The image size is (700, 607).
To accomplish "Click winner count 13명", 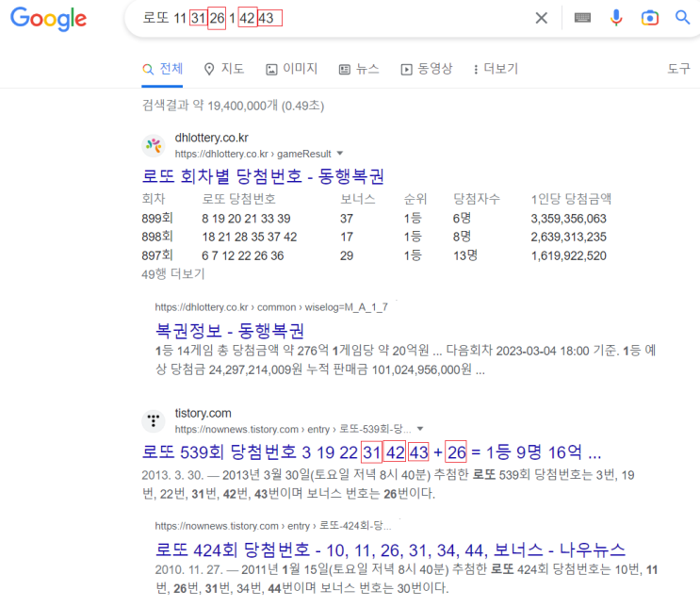I will pos(465,255).
